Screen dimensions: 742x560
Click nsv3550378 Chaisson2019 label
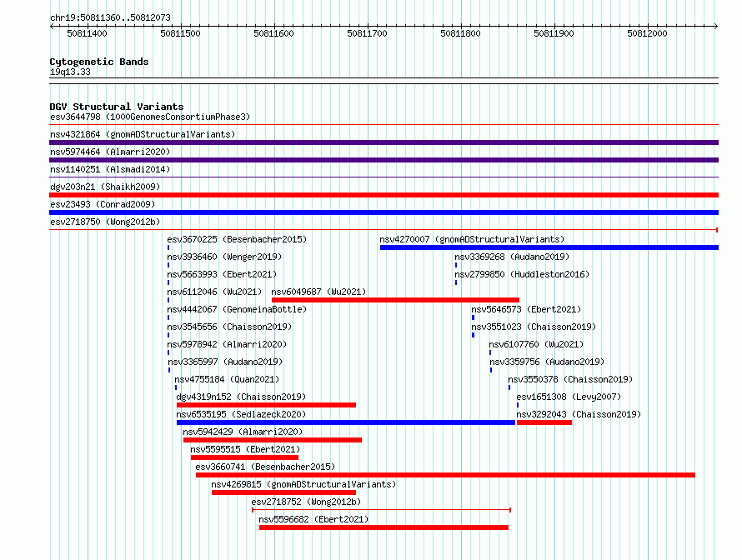point(570,379)
